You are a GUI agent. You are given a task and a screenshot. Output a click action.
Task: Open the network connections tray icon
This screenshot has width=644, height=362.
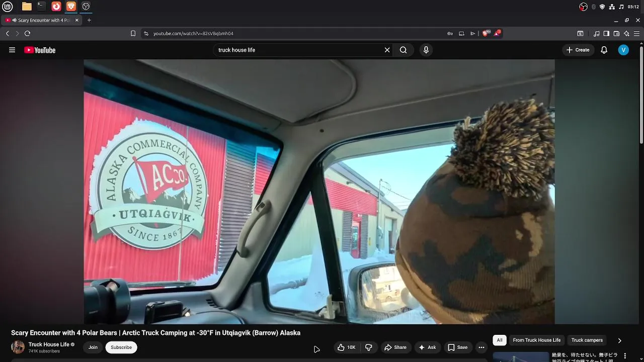(612, 7)
